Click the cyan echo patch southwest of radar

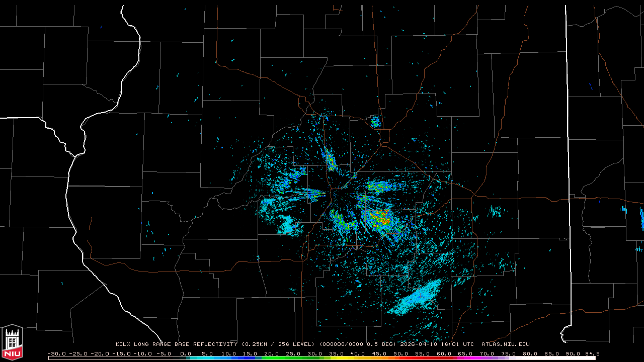point(290,225)
